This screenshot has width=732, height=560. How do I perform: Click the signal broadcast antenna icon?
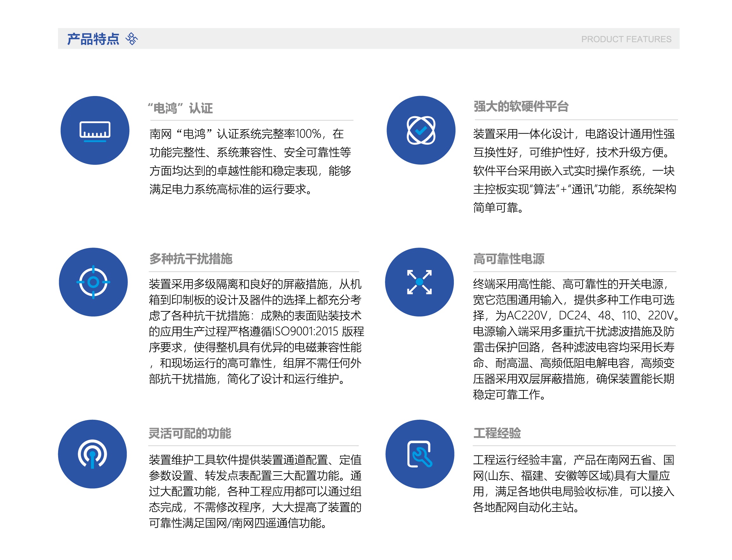92,454
